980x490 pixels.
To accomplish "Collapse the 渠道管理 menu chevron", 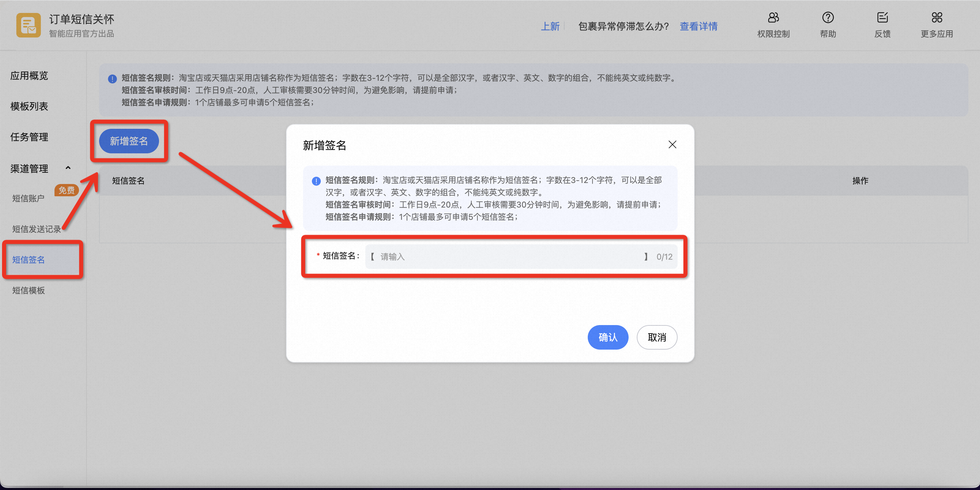I will point(68,168).
